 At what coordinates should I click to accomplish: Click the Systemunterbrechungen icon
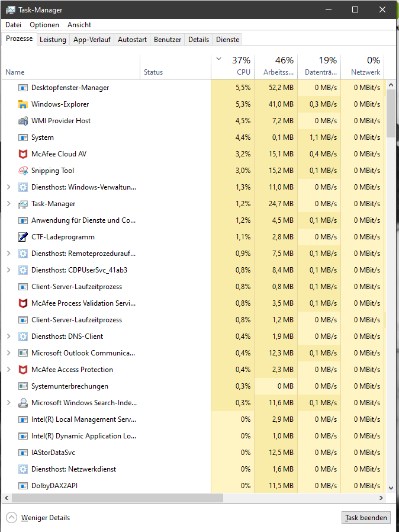22,386
